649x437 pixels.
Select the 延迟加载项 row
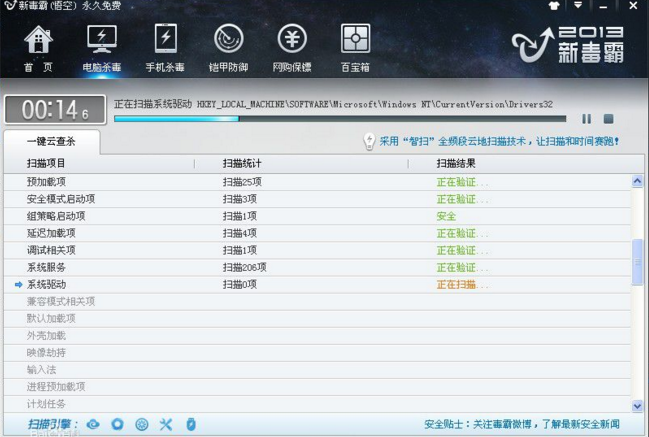click(x=317, y=233)
